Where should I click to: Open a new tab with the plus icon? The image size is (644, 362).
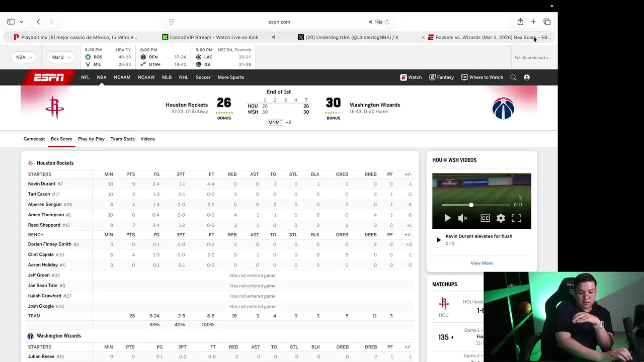533,22
